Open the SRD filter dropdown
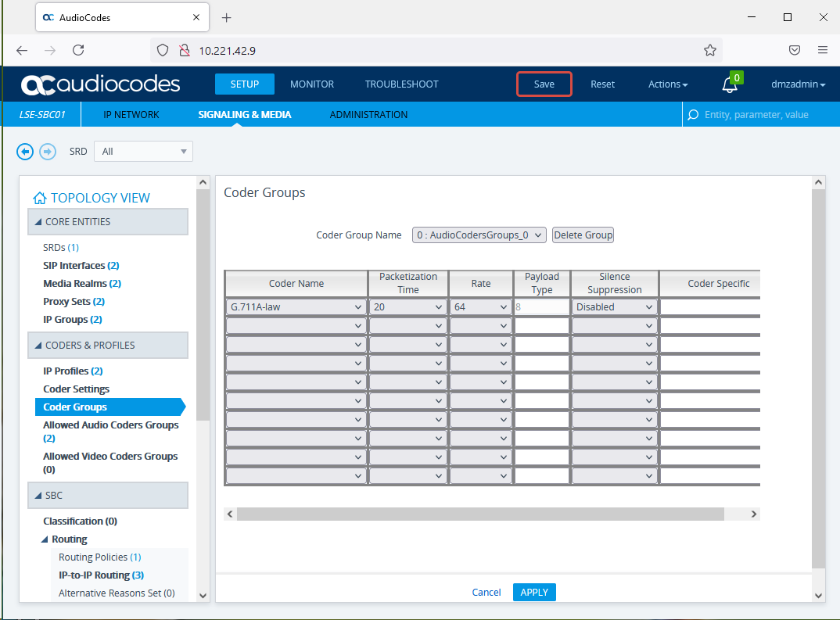The image size is (840, 620). (x=143, y=152)
